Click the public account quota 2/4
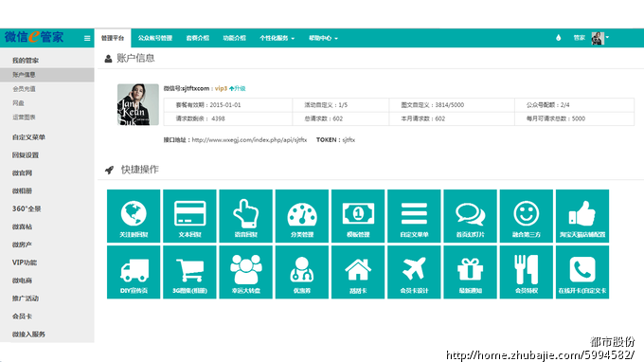 (565, 105)
